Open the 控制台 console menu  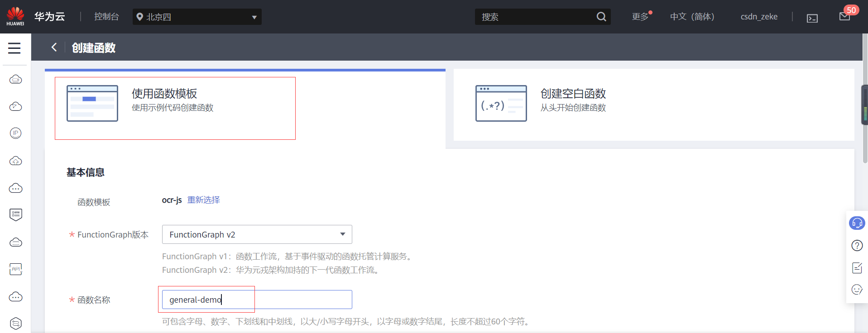[106, 17]
